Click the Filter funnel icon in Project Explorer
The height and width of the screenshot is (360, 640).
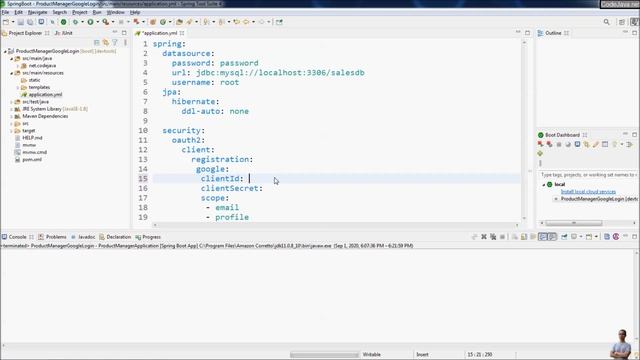coord(115,42)
